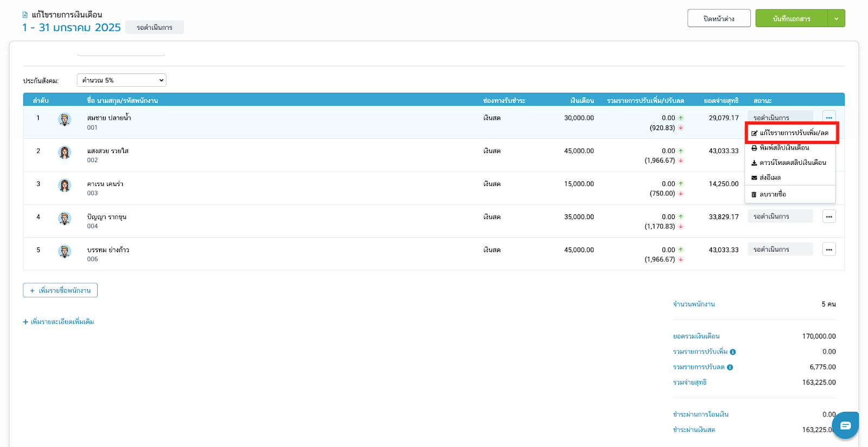The image size is (868, 447).
Task: Select ลบรายชื่อ to remove the employee
Action: pyautogui.click(x=772, y=194)
